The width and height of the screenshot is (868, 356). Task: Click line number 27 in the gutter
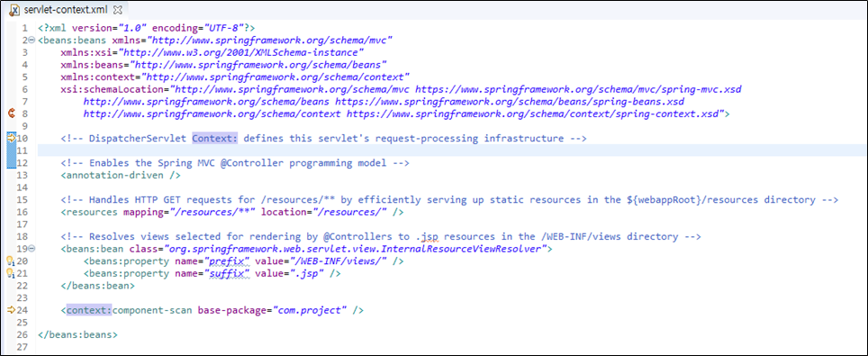[x=23, y=347]
